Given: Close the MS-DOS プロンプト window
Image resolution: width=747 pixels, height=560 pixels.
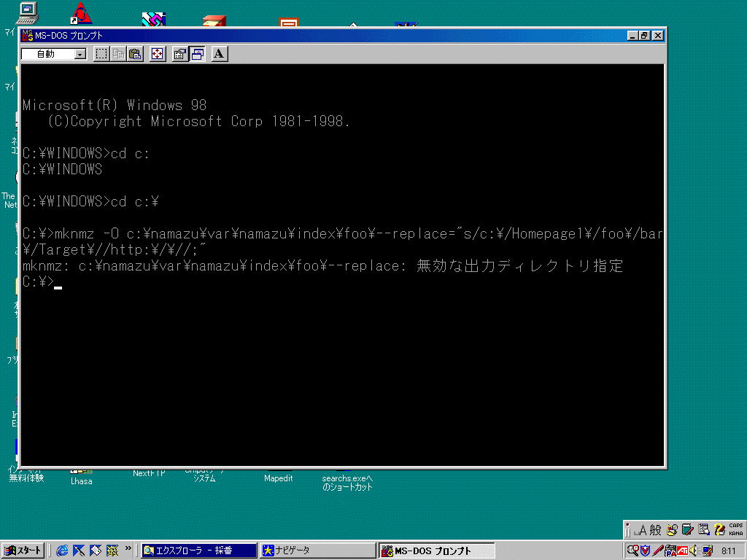Looking at the screenshot, I should pos(658,36).
